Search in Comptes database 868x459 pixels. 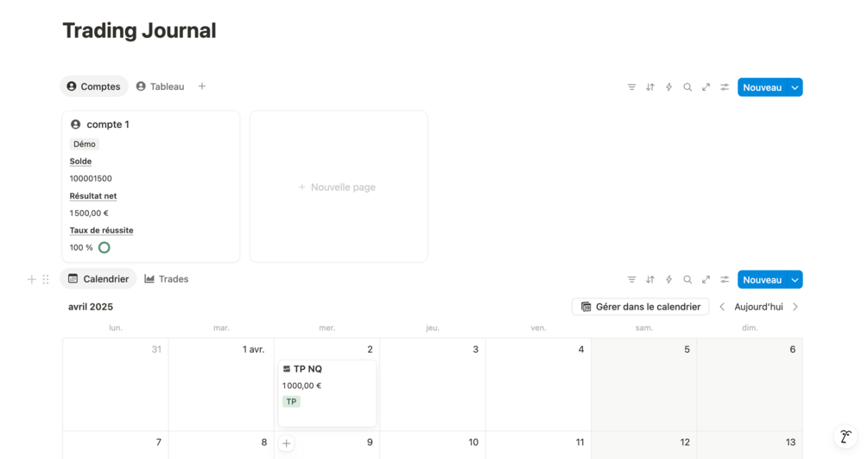[x=687, y=87]
